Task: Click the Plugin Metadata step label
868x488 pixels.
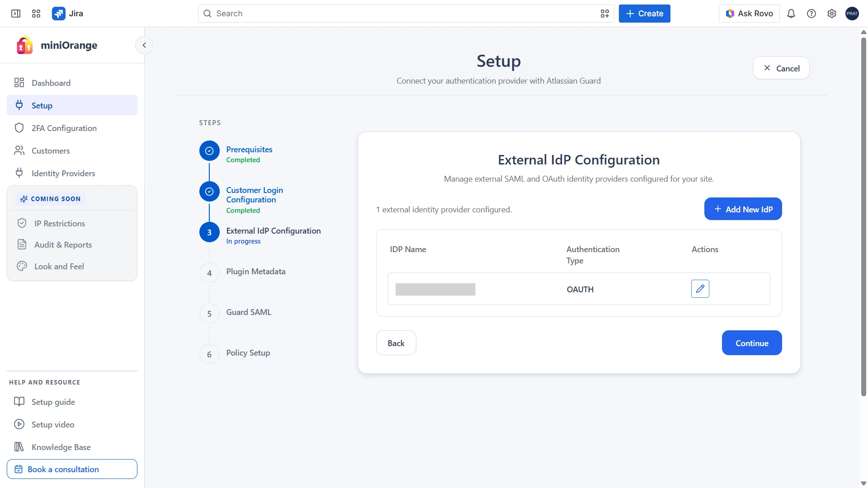Action: pos(256,271)
